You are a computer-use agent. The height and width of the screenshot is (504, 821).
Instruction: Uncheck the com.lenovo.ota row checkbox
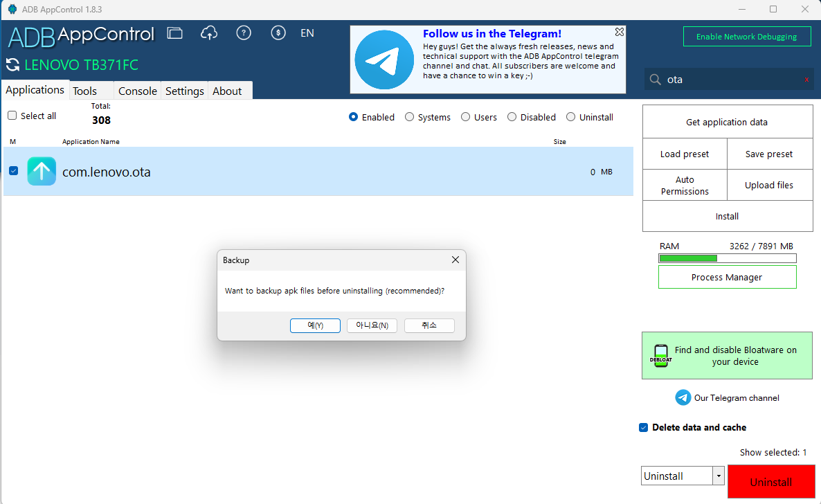pyautogui.click(x=14, y=171)
